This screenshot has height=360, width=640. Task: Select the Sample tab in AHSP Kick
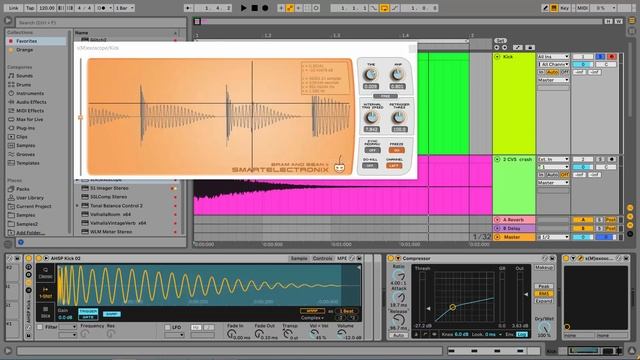point(299,258)
